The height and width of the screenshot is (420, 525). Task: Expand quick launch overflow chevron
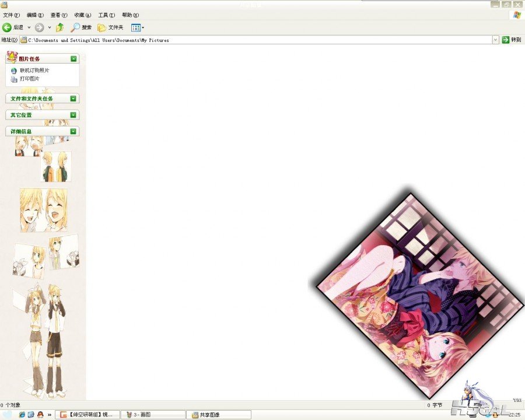pos(50,415)
